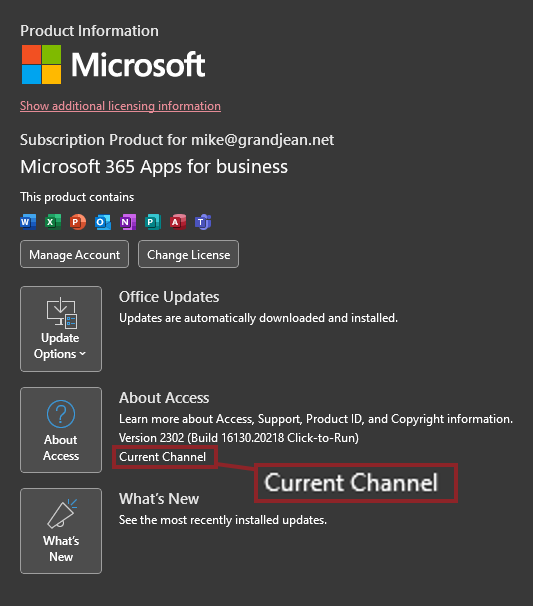
Task: Click the About Access button
Action: pyautogui.click(x=61, y=430)
